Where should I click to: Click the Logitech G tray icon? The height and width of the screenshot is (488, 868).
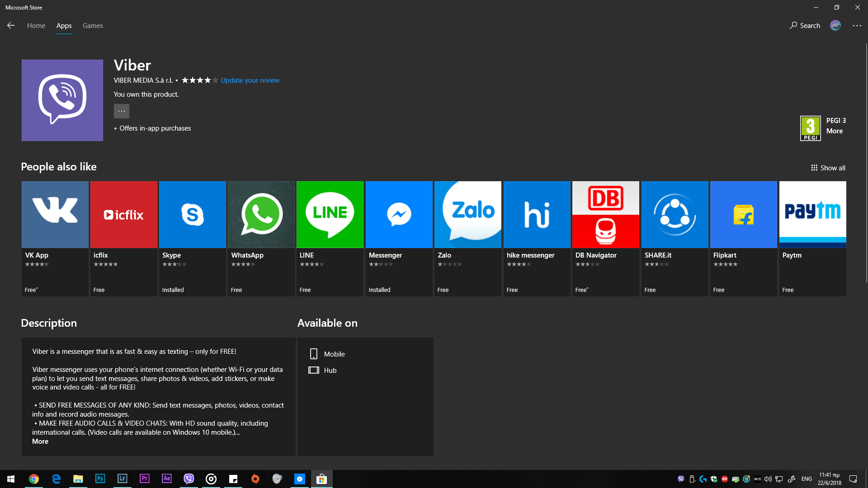[x=703, y=479]
